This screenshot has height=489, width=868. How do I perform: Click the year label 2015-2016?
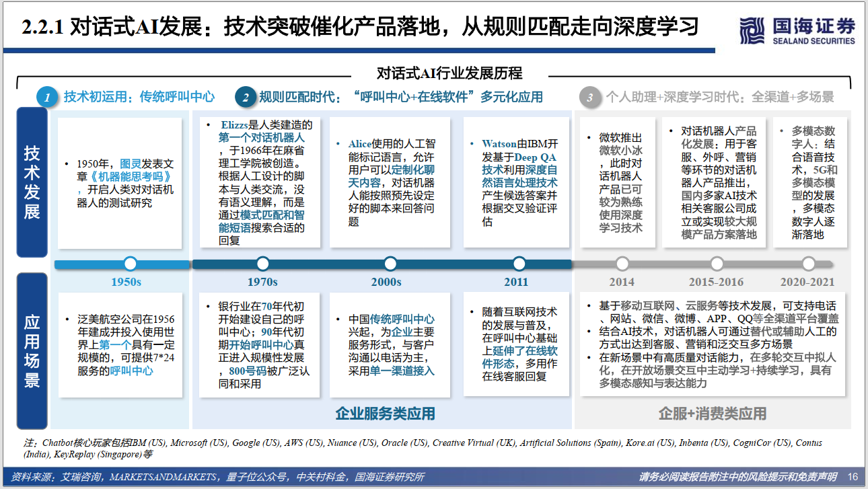coord(716,283)
